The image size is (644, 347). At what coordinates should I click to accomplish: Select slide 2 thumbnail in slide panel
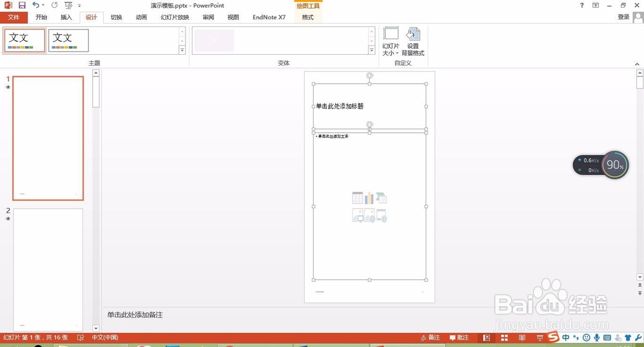[48, 269]
